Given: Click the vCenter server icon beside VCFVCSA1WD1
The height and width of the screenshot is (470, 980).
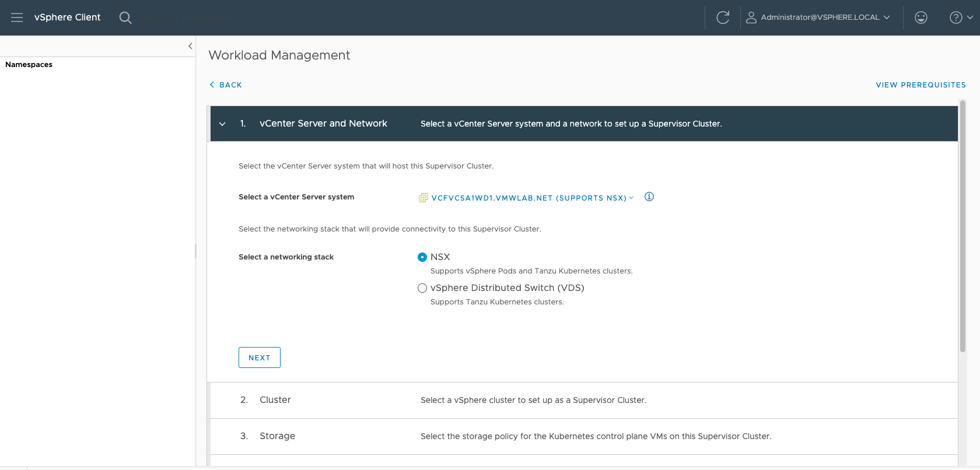Looking at the screenshot, I should click(x=423, y=198).
